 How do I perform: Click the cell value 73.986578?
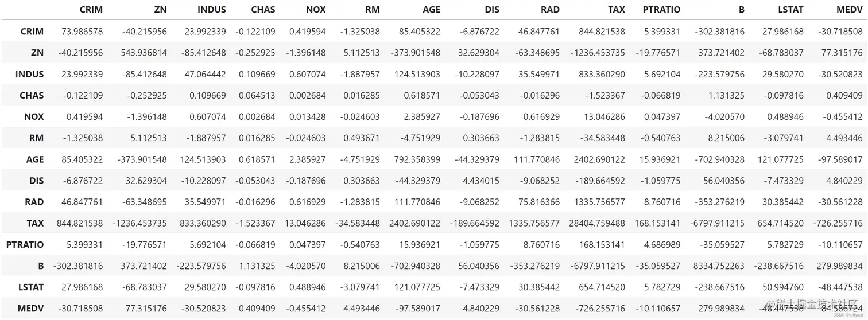point(82,32)
